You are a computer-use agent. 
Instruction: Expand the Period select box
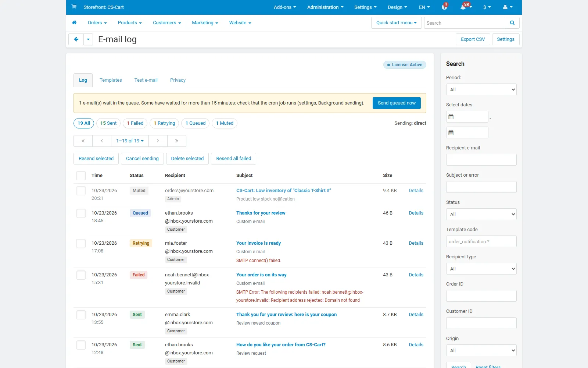481,89
